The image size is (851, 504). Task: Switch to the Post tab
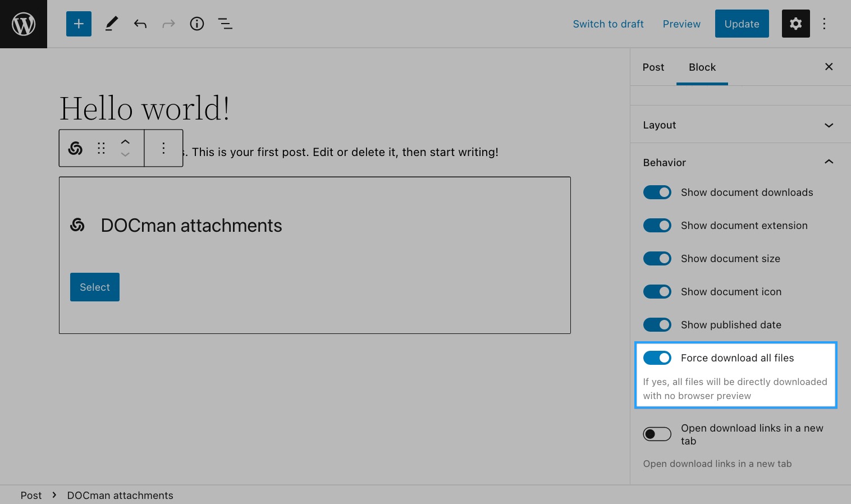[x=653, y=67]
